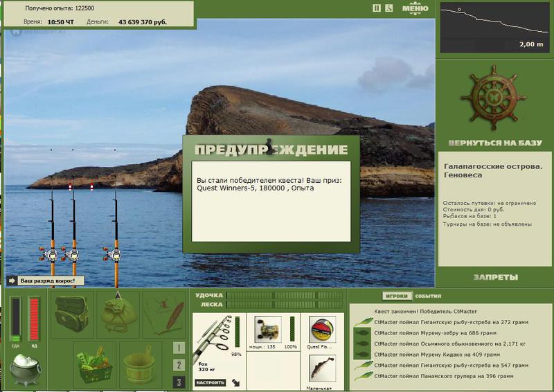The image size is (554, 392).
Task: Open the notebook with feather quill
Action: (164, 314)
